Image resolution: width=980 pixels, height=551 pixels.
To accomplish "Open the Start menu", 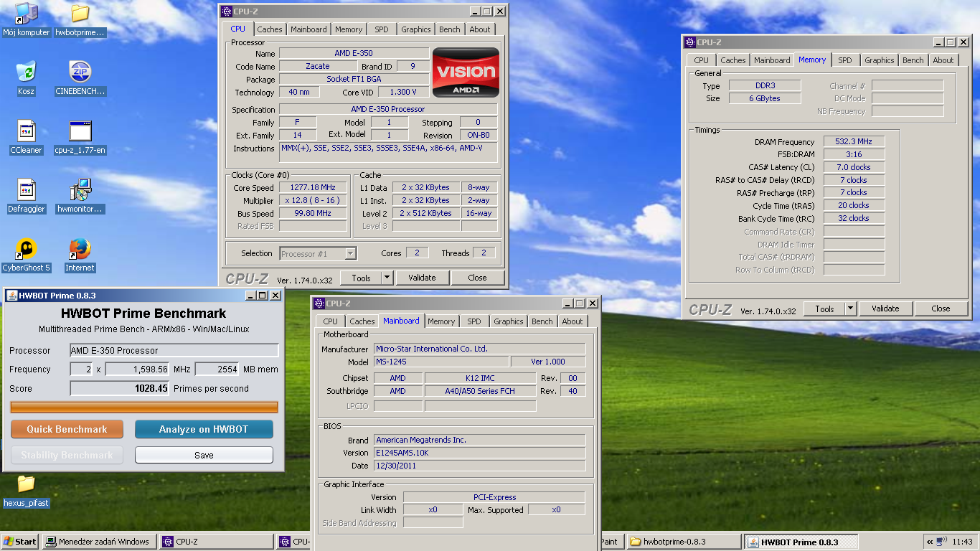I will 20,542.
